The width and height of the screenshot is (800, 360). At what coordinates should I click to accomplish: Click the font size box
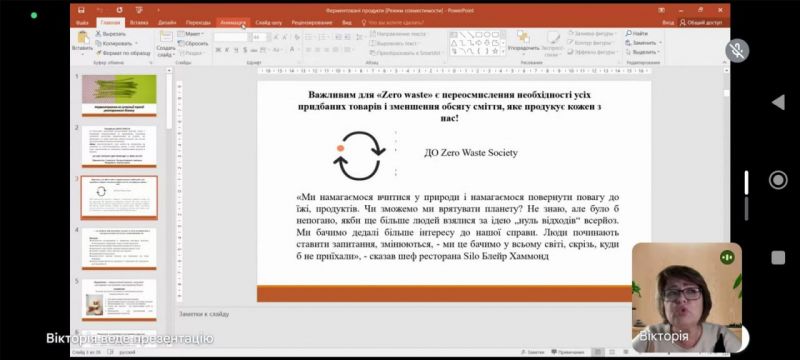(259, 37)
